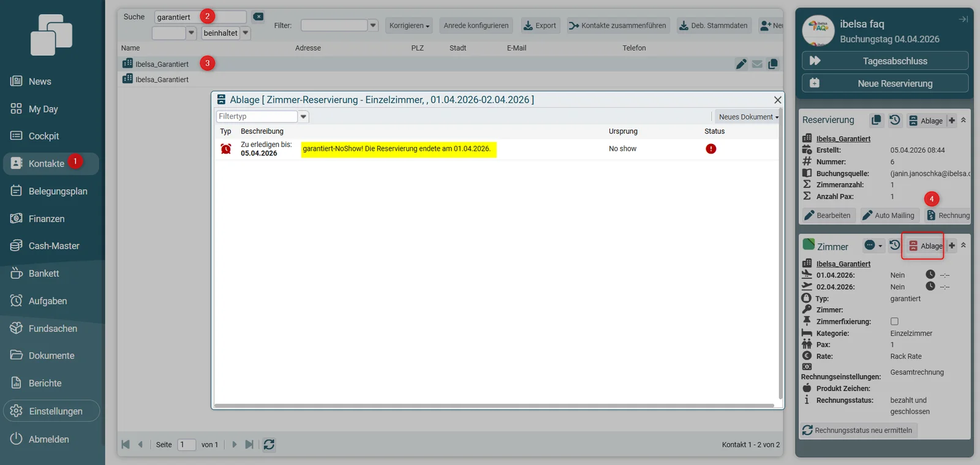Select the second Ibelsa_Garantiert contact row
The width and height of the screenshot is (980, 465).
(x=450, y=80)
